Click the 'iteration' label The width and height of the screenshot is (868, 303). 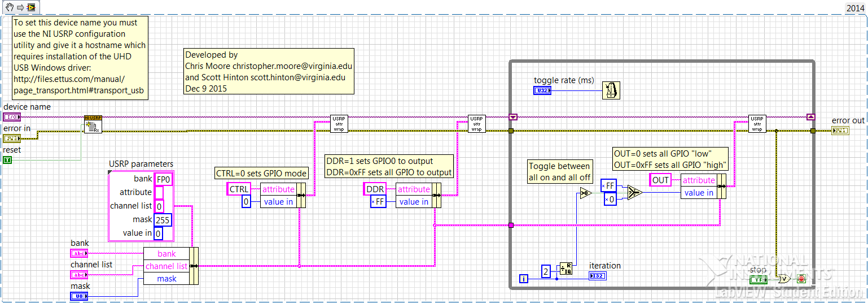[x=605, y=266]
